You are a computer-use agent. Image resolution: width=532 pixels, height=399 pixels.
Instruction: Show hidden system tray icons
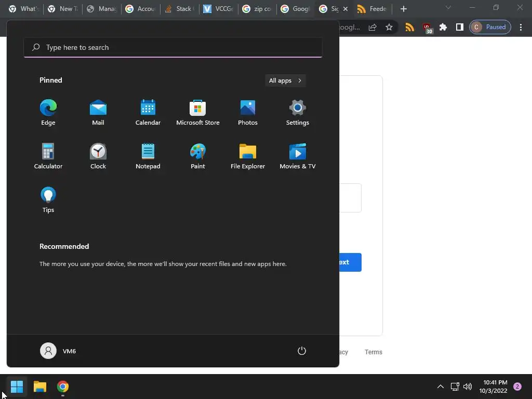[x=441, y=387]
